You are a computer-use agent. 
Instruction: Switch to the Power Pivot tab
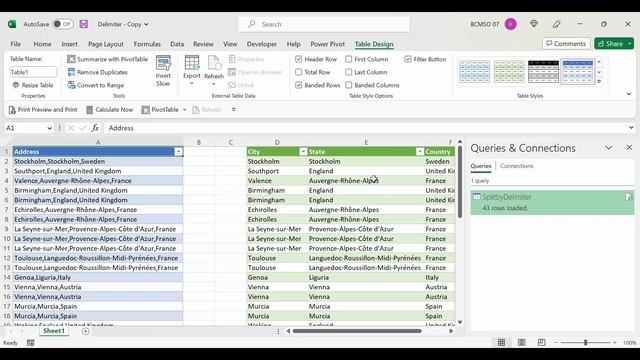pyautogui.click(x=327, y=44)
